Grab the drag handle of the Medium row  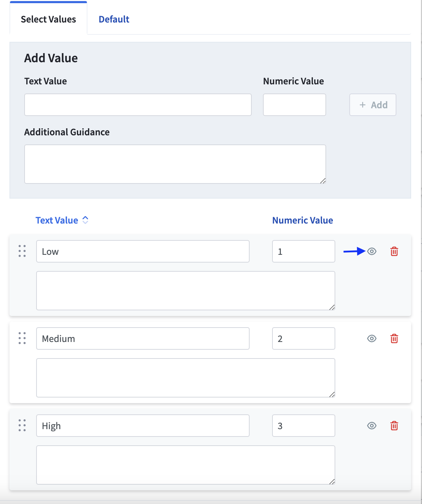coord(22,338)
